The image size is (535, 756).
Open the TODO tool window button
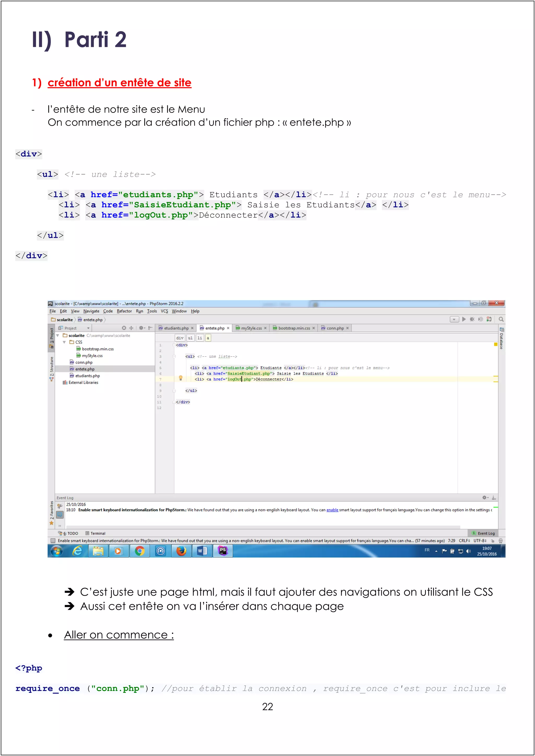68,533
